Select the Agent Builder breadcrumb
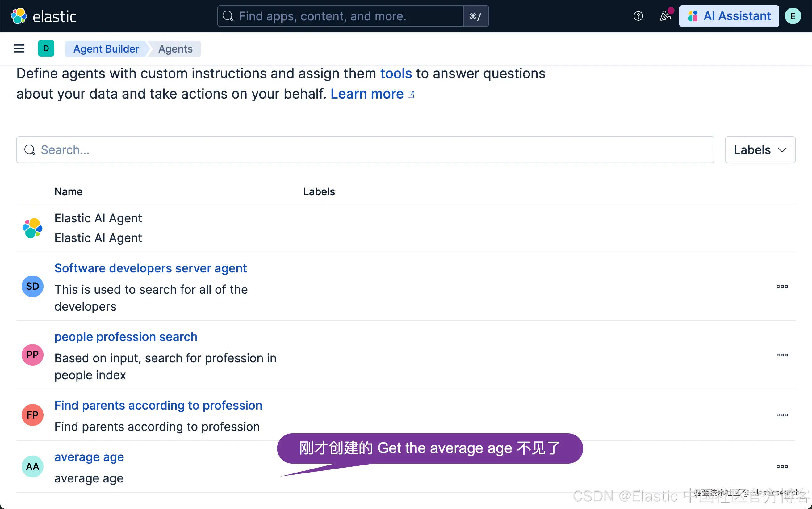 (x=106, y=49)
